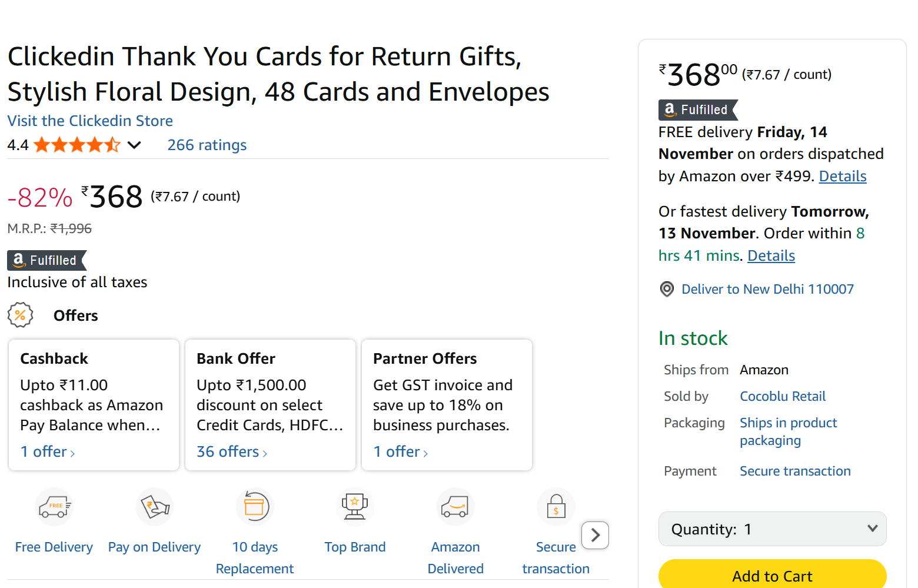Open the Cocoblu Retail seller page

tap(782, 396)
